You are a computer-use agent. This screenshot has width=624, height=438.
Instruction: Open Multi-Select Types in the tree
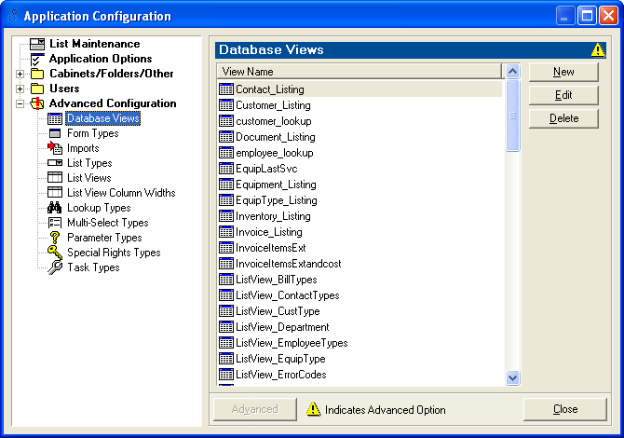107,223
